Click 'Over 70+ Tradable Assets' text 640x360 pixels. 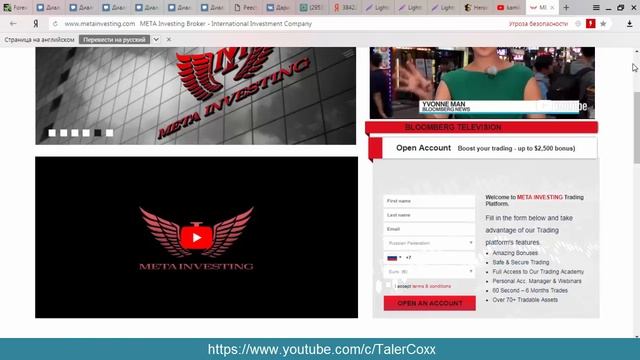coord(525,300)
